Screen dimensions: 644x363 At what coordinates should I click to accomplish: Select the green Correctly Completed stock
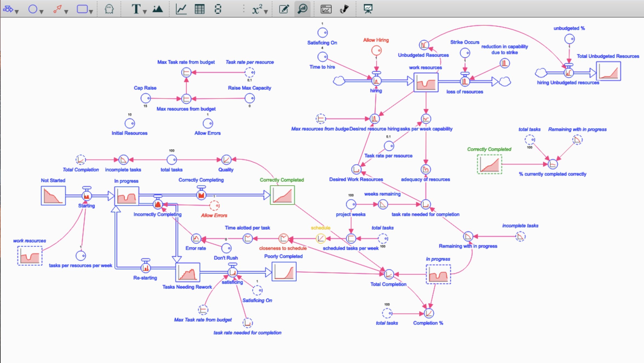tap(282, 195)
